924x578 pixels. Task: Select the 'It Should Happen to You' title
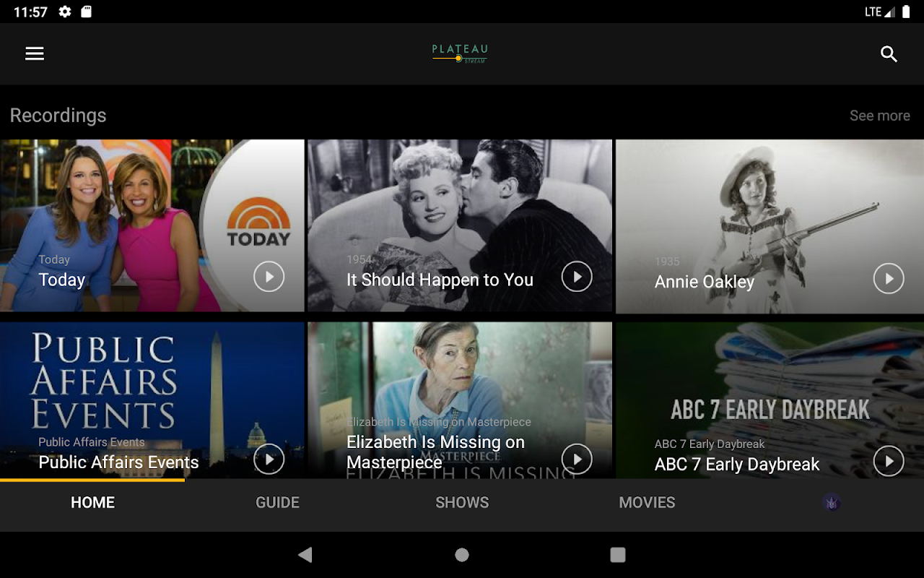[440, 280]
